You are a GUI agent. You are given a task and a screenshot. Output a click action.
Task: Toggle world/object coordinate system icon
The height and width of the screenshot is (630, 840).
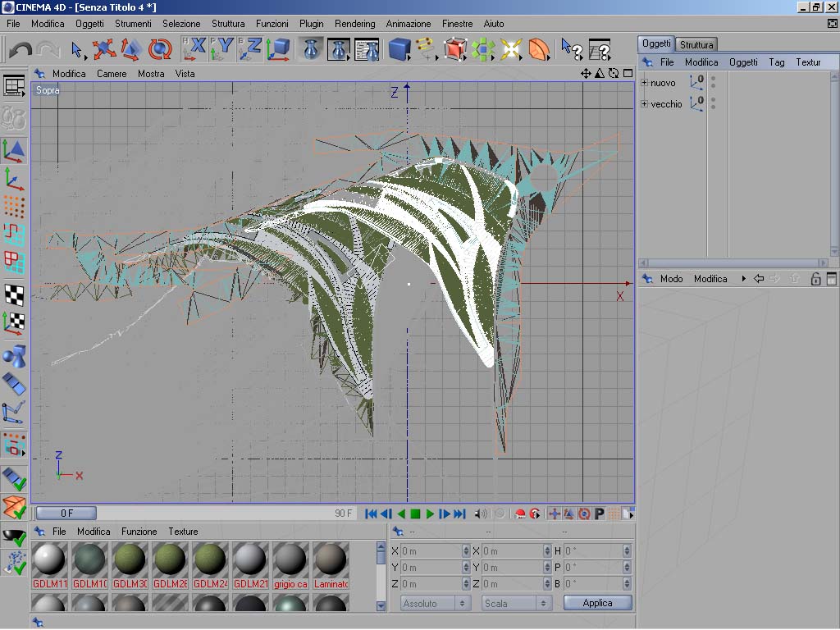[x=278, y=49]
